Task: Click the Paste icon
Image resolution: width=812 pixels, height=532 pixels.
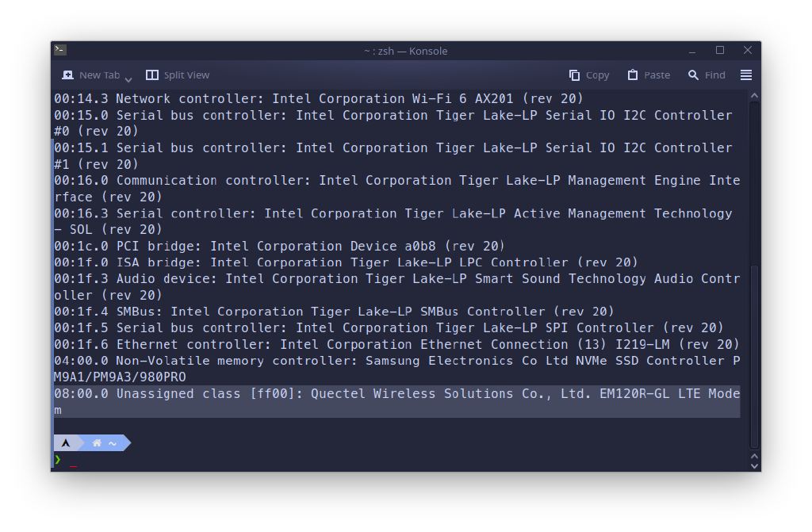Action: tap(632, 75)
